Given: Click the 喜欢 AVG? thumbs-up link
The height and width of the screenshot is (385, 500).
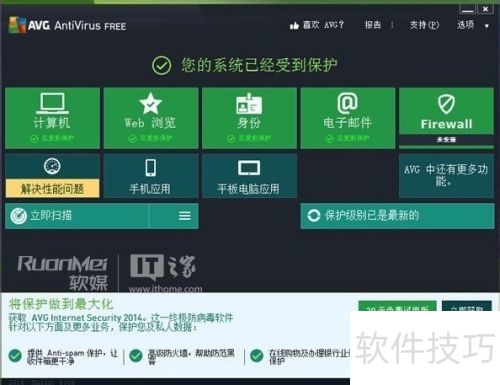Looking at the screenshot, I should 316,25.
